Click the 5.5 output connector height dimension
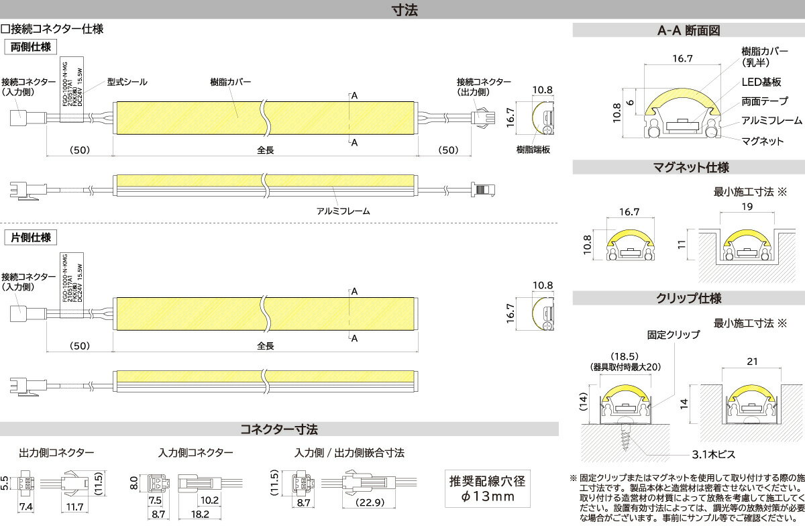805x532 pixels. pyautogui.click(x=4, y=483)
